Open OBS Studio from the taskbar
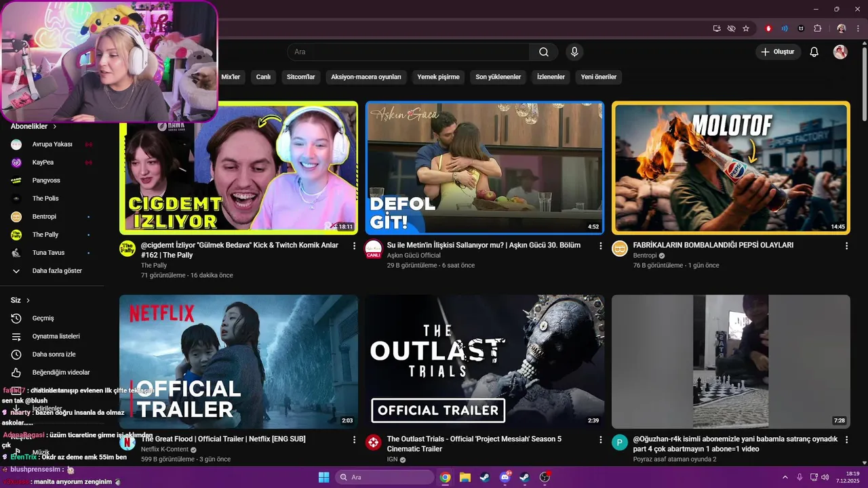868x488 pixels. click(545, 477)
